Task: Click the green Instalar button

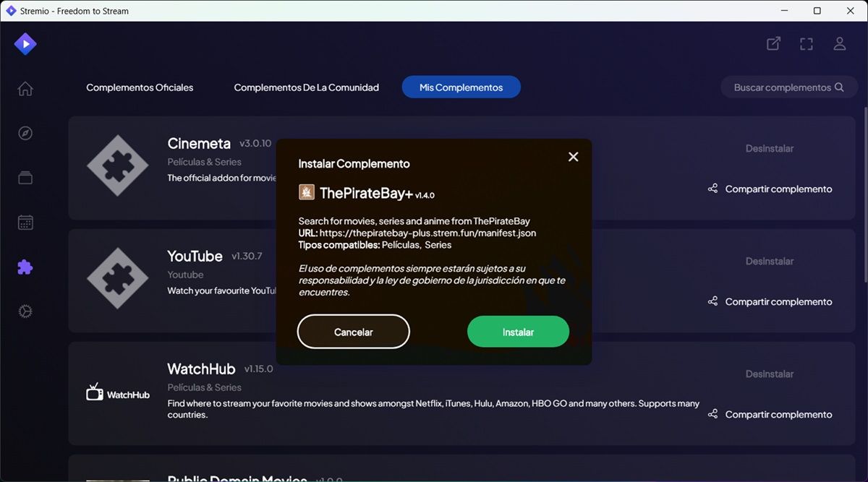Action: (x=518, y=332)
